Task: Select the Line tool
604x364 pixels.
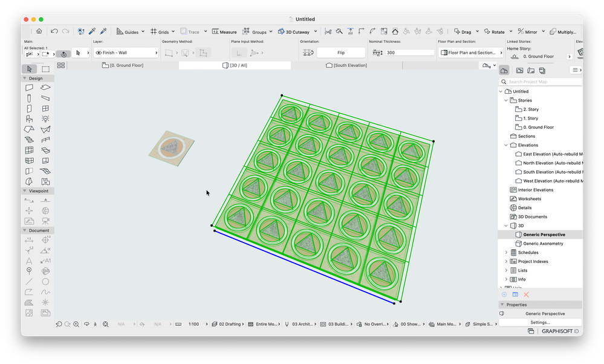Action: click(x=29, y=282)
